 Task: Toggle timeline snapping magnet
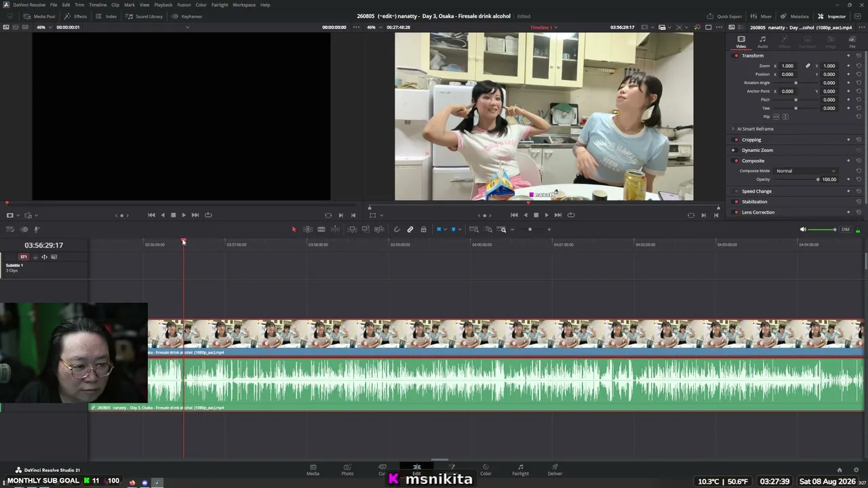click(397, 230)
